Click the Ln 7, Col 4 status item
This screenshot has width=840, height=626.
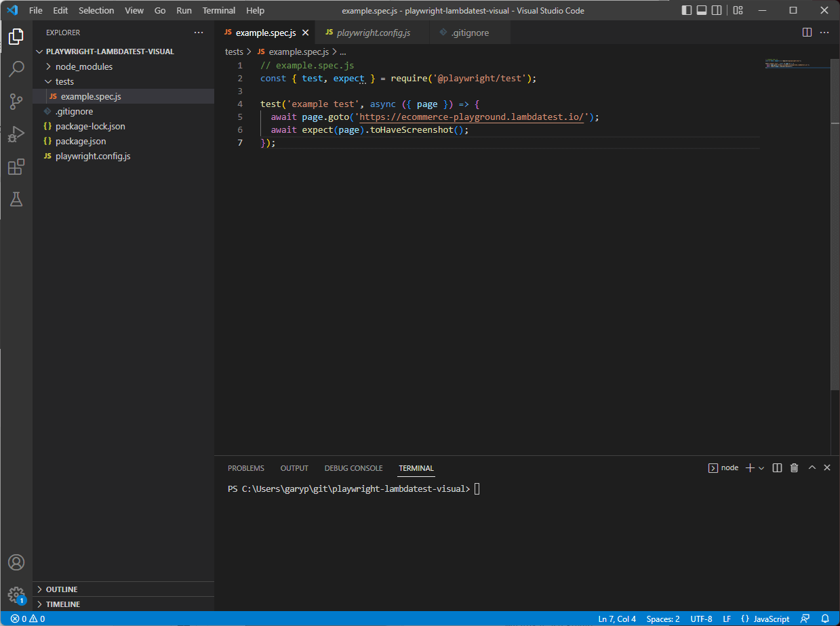(616, 619)
